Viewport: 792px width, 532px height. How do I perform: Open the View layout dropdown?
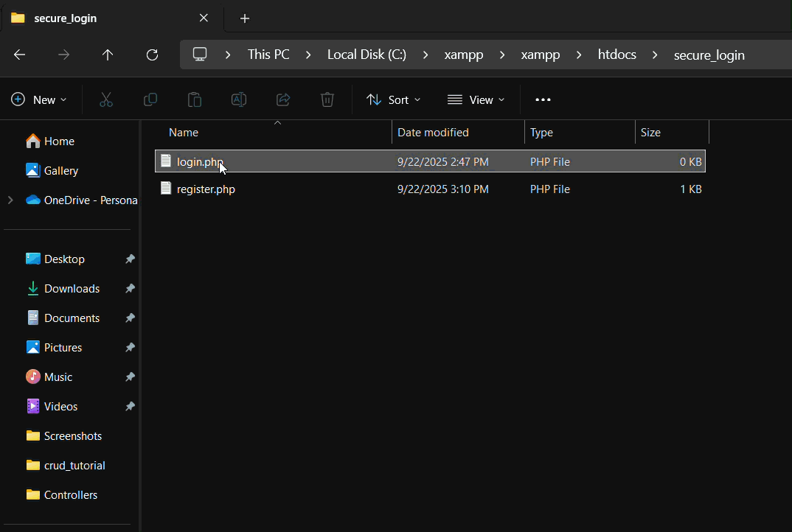[476, 99]
